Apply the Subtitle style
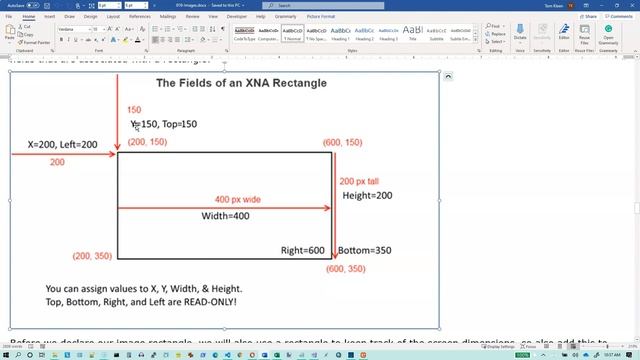640x360 pixels. (x=436, y=34)
